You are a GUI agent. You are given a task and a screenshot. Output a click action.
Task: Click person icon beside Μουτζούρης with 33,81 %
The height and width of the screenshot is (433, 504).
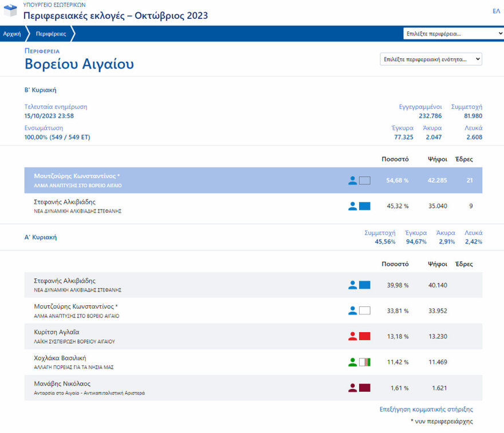pos(352,310)
